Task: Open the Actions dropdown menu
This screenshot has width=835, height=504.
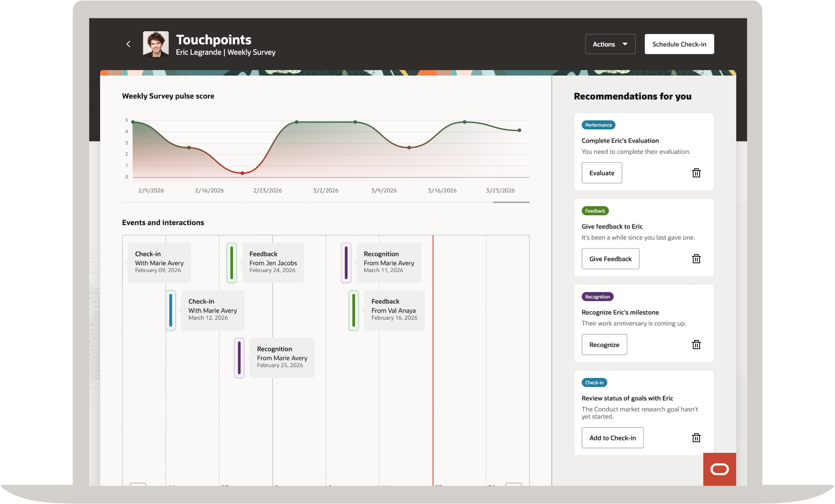Action: [610, 44]
